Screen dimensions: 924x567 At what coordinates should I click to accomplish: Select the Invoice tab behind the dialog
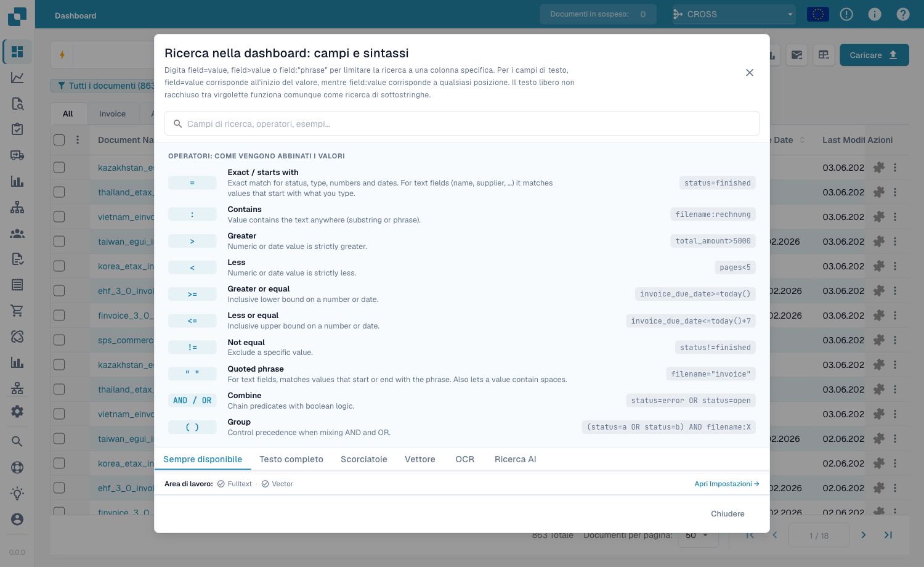pos(112,113)
